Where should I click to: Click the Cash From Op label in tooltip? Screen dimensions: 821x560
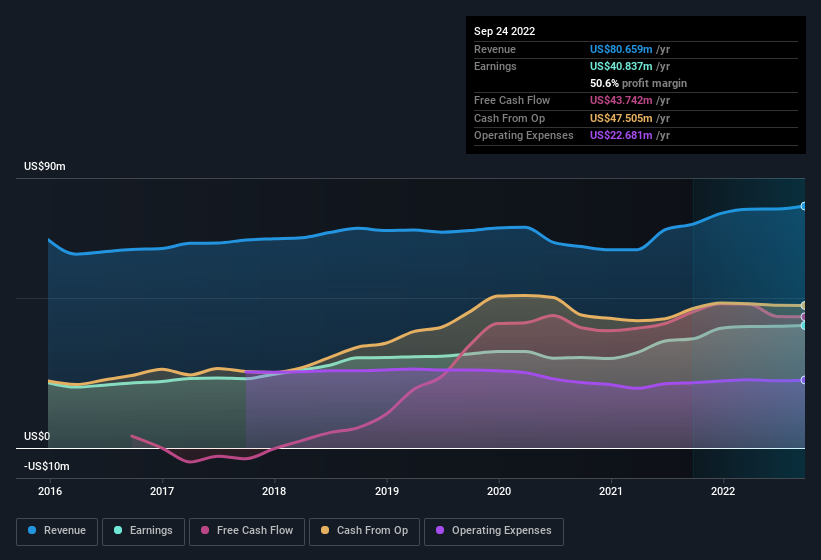click(509, 118)
